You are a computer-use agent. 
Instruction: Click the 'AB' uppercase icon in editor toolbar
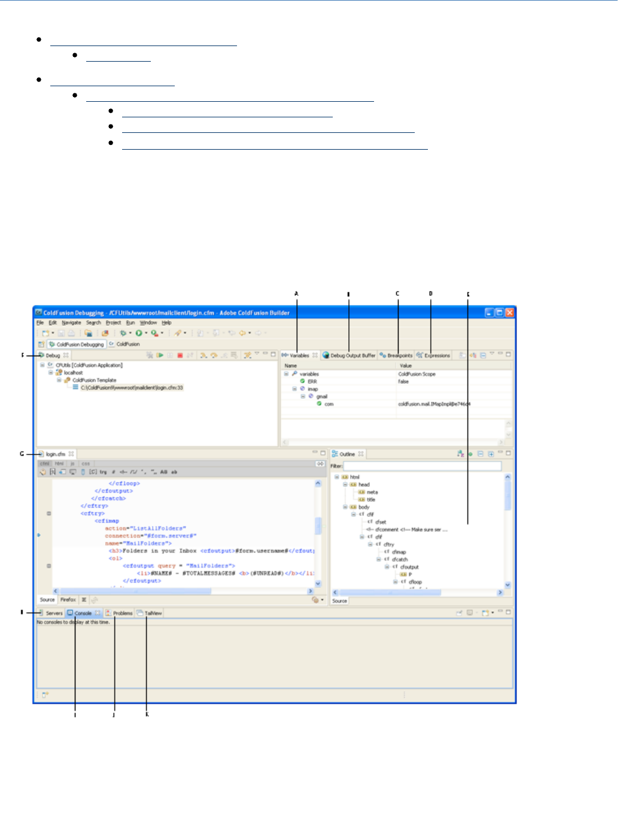[x=163, y=472]
